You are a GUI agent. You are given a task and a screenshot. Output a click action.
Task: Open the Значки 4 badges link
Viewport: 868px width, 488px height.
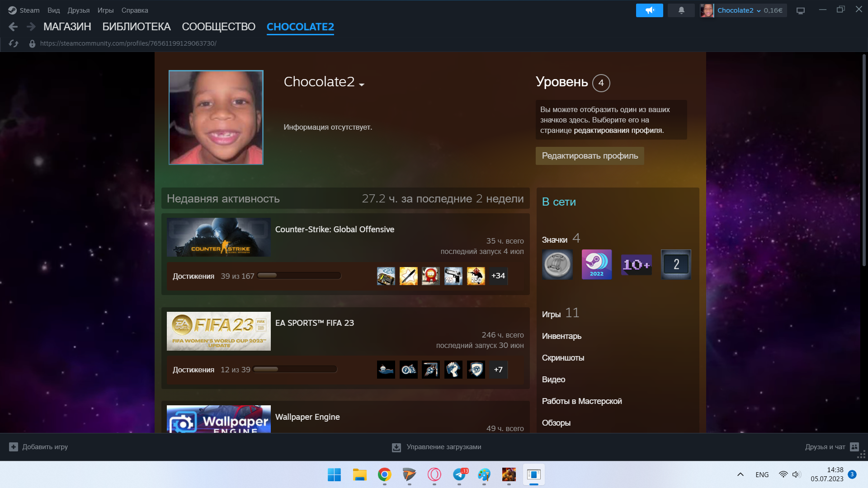coord(561,239)
